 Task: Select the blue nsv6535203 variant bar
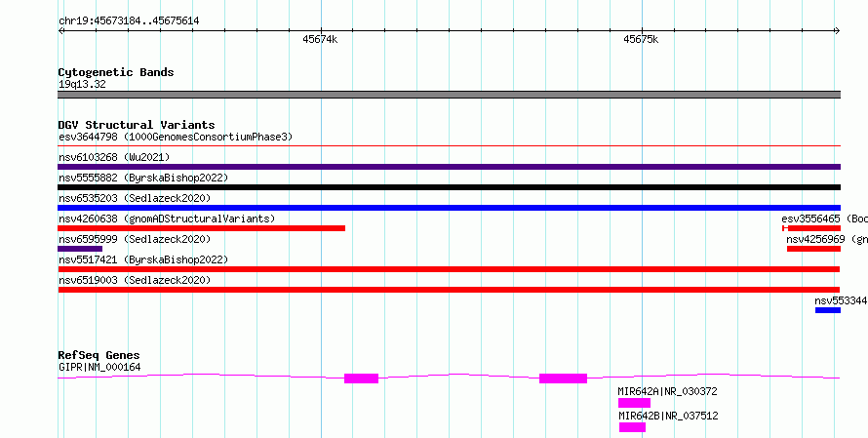tap(449, 208)
